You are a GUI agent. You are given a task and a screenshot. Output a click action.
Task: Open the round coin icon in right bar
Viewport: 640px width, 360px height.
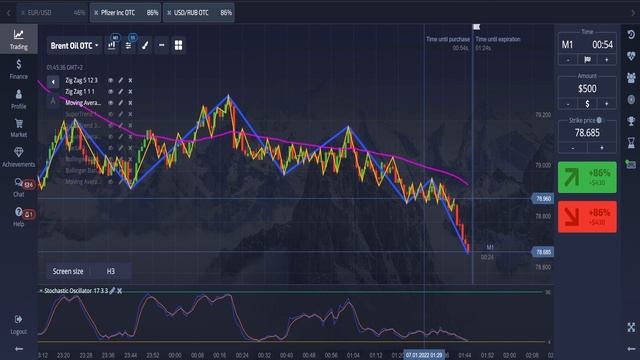point(631,99)
